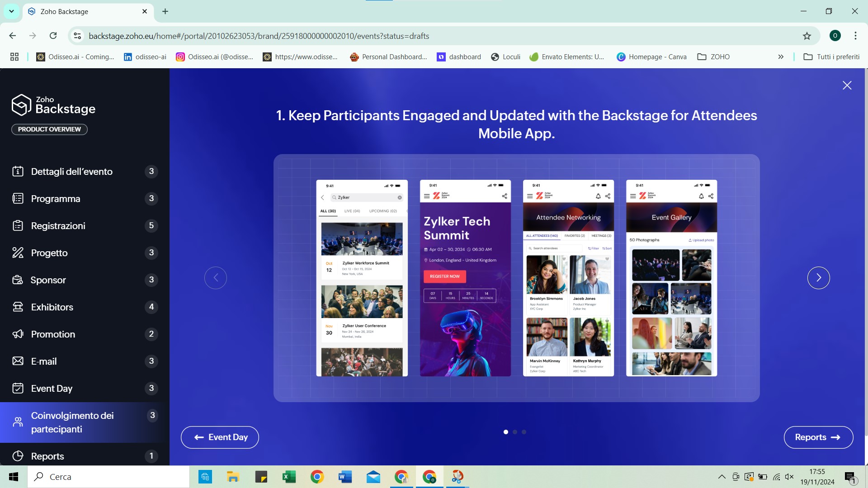
Task: Click the count badge next to Exhibitors
Action: (x=151, y=307)
